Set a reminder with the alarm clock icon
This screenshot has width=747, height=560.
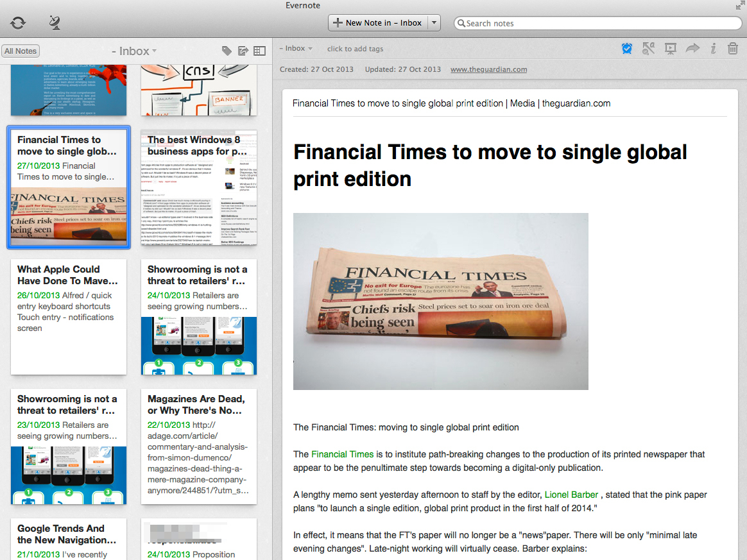[627, 49]
